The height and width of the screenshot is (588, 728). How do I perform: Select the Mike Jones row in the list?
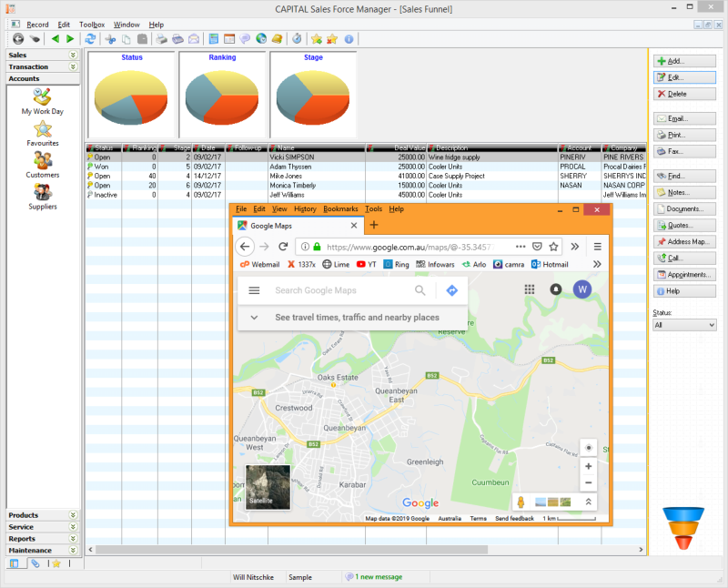coord(366,176)
